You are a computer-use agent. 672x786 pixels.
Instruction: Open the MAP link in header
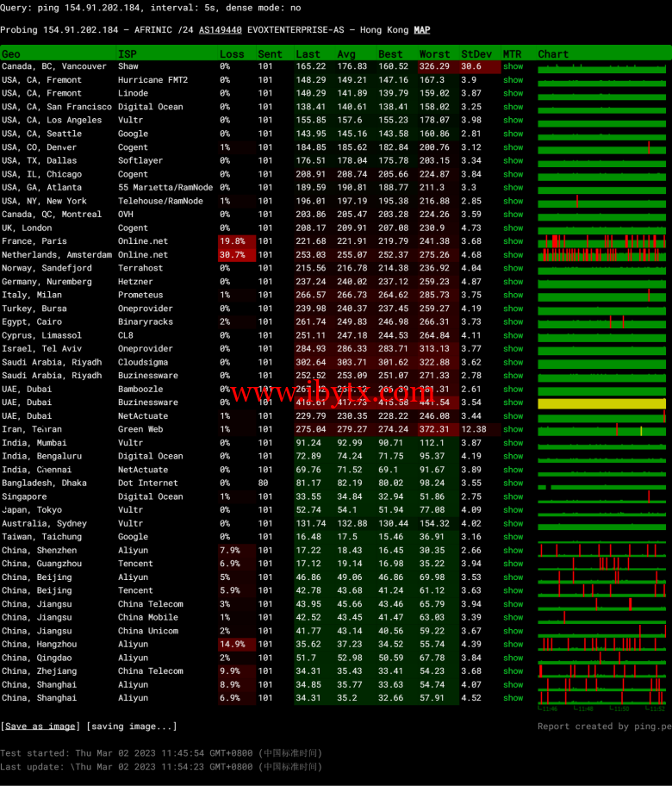pyautogui.click(x=421, y=30)
